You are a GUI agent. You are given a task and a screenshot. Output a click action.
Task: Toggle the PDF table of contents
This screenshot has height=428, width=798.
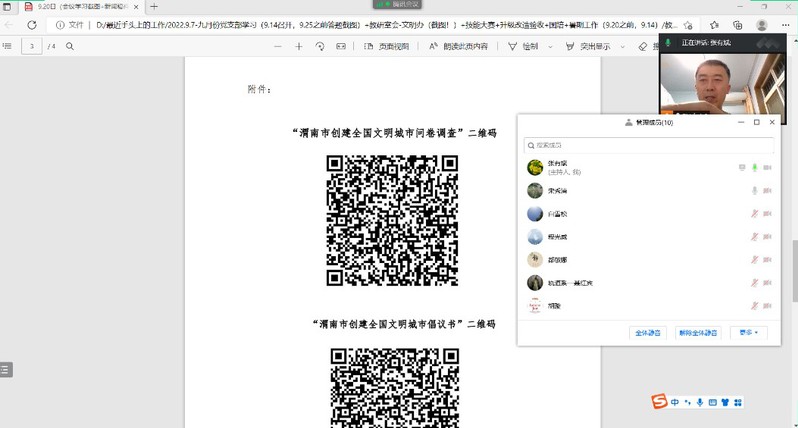click(x=7, y=46)
